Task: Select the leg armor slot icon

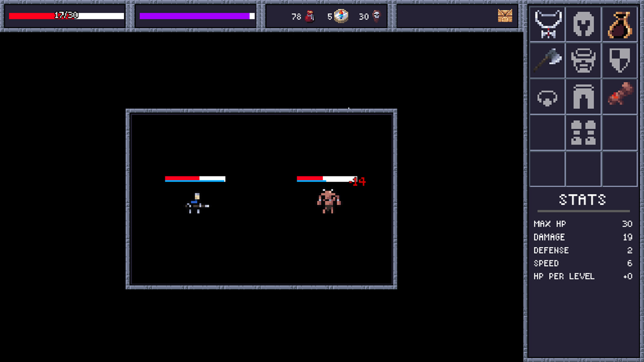Action: point(583,97)
